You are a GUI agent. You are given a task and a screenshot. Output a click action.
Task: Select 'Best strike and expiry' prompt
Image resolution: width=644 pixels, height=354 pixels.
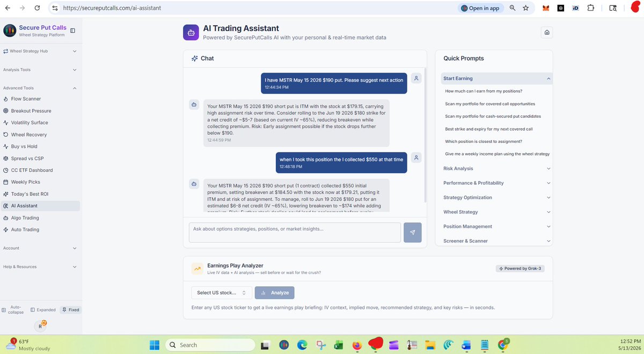click(489, 129)
